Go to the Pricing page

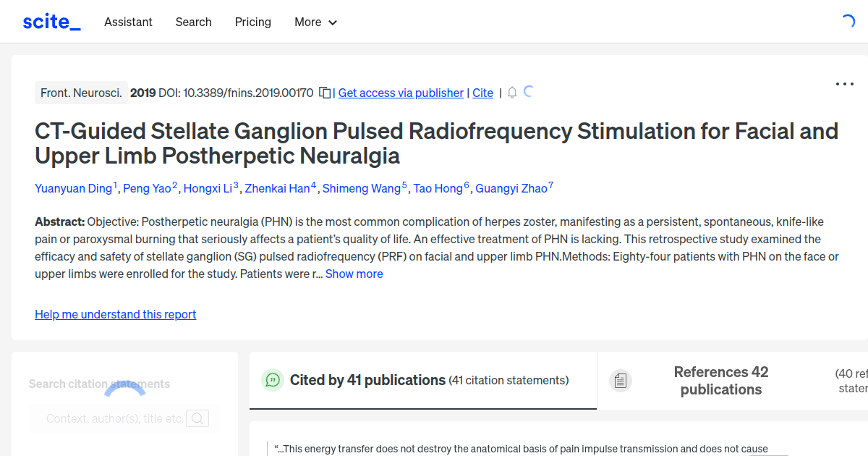coord(252,22)
